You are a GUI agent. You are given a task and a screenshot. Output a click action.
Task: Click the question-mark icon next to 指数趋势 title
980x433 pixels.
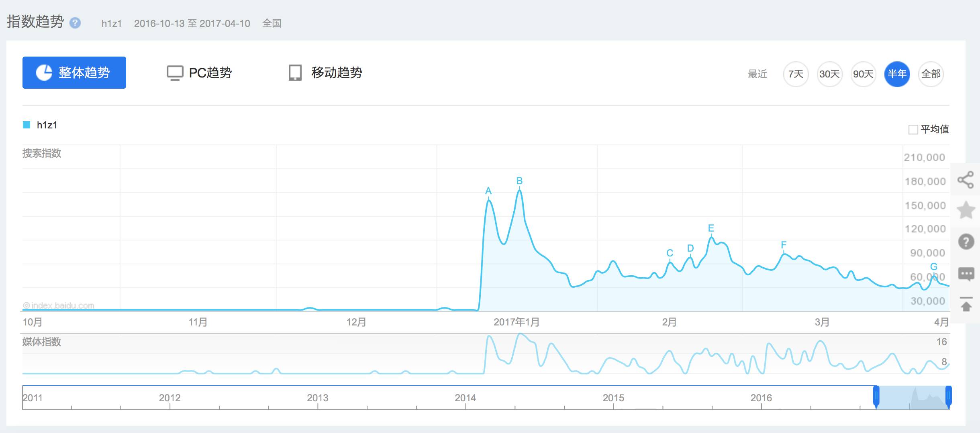[74, 24]
